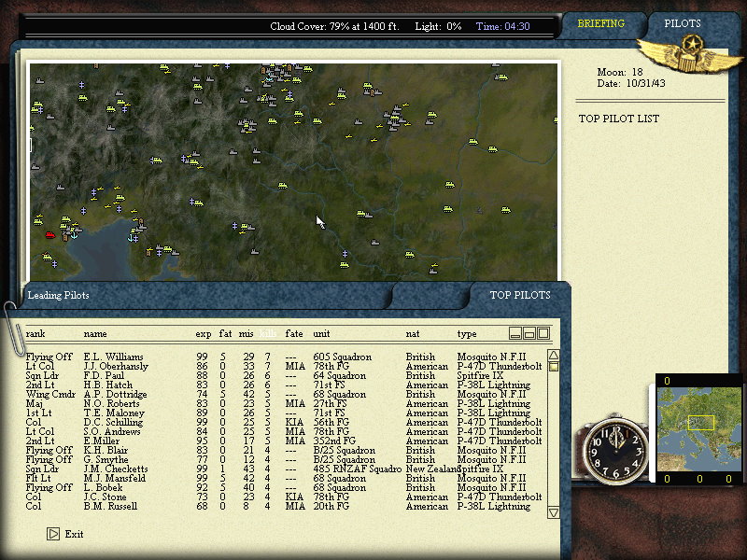Screen dimensions: 747x560
Task: Select the TOP PILOTS tab
Action: click(520, 295)
